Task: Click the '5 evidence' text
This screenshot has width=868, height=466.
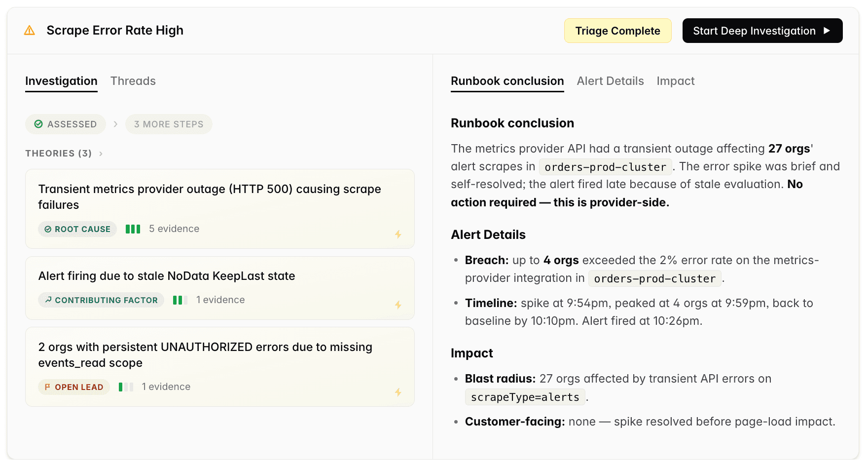Action: (174, 229)
